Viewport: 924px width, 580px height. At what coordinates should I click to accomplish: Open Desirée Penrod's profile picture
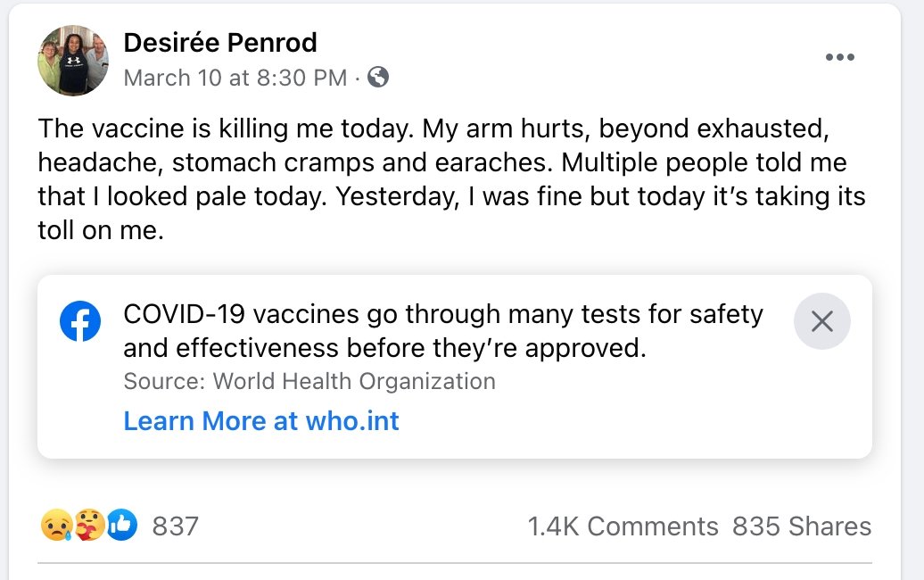73,61
